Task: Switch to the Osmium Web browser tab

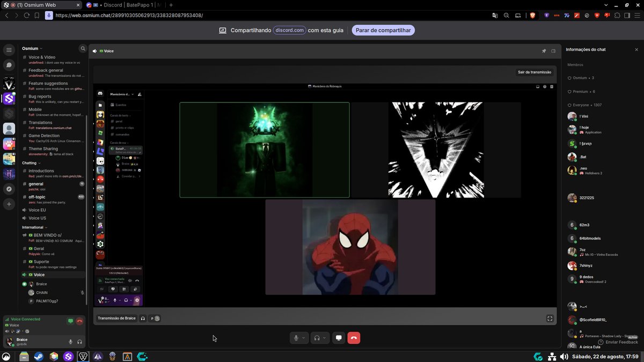Action: tap(40, 5)
